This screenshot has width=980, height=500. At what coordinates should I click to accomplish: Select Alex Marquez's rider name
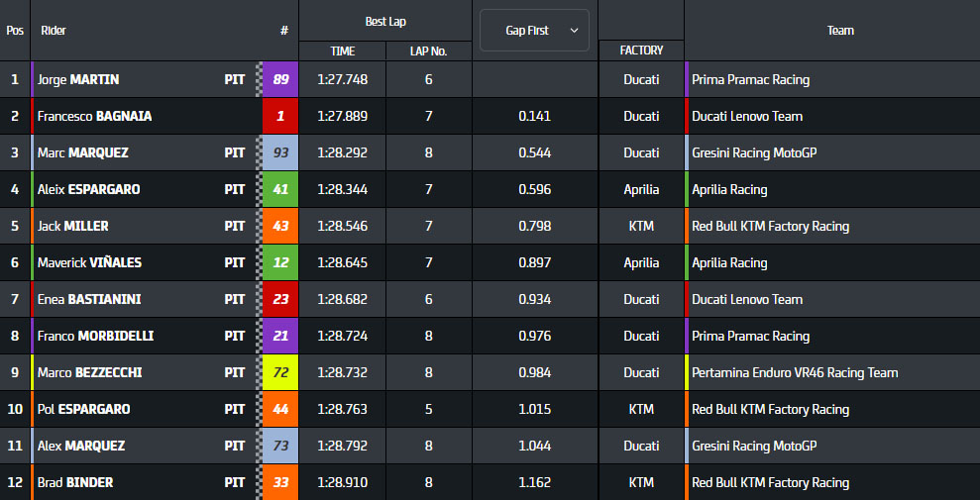click(x=81, y=446)
